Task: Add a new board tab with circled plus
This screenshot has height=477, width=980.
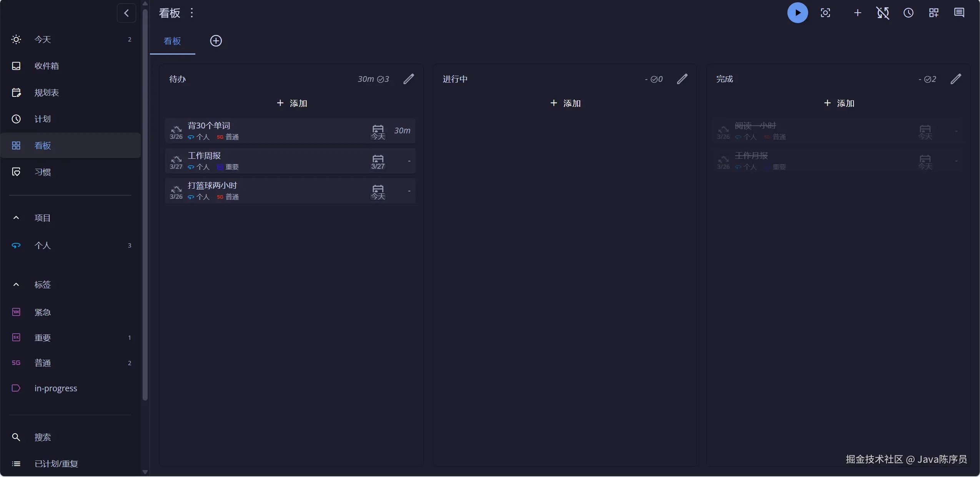Action: tap(216, 41)
